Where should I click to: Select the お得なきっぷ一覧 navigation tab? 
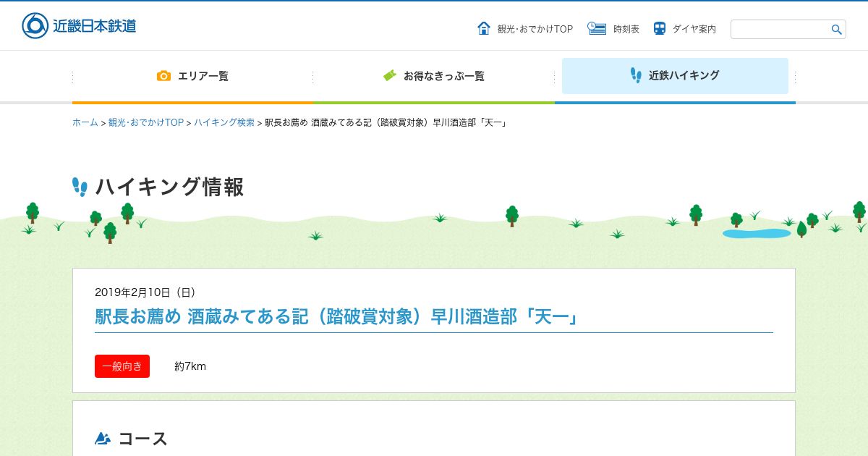(434, 76)
